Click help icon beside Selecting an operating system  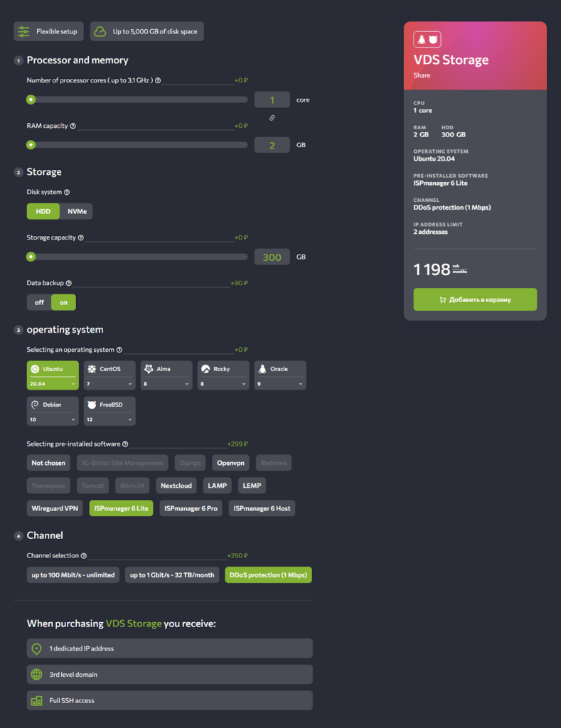[x=119, y=350]
